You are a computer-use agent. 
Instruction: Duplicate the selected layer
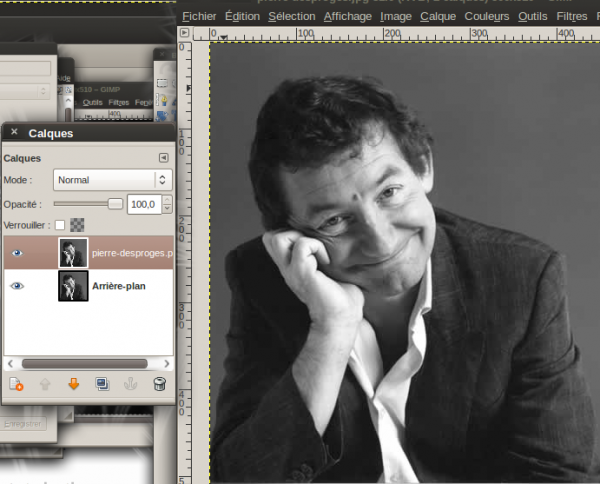102,384
